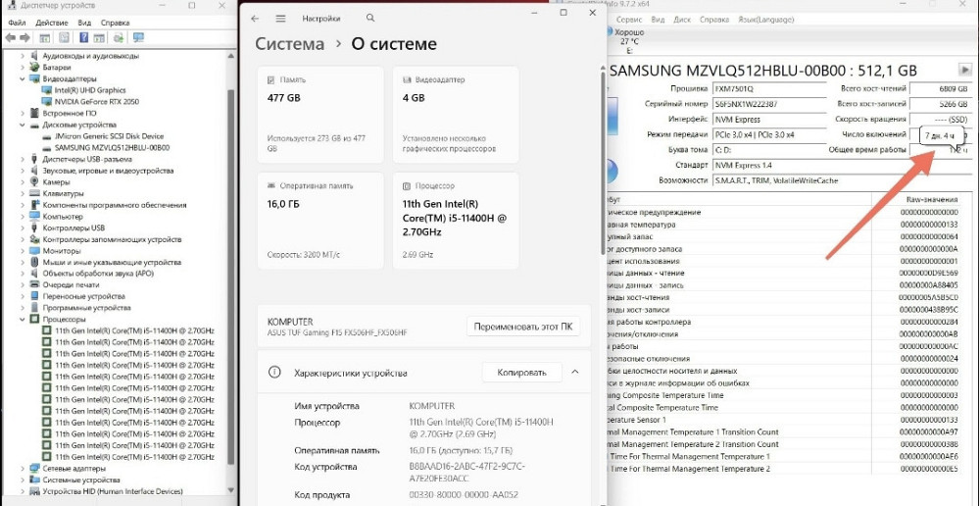Click the Копировать button
The width and height of the screenshot is (980, 506).
(522, 373)
